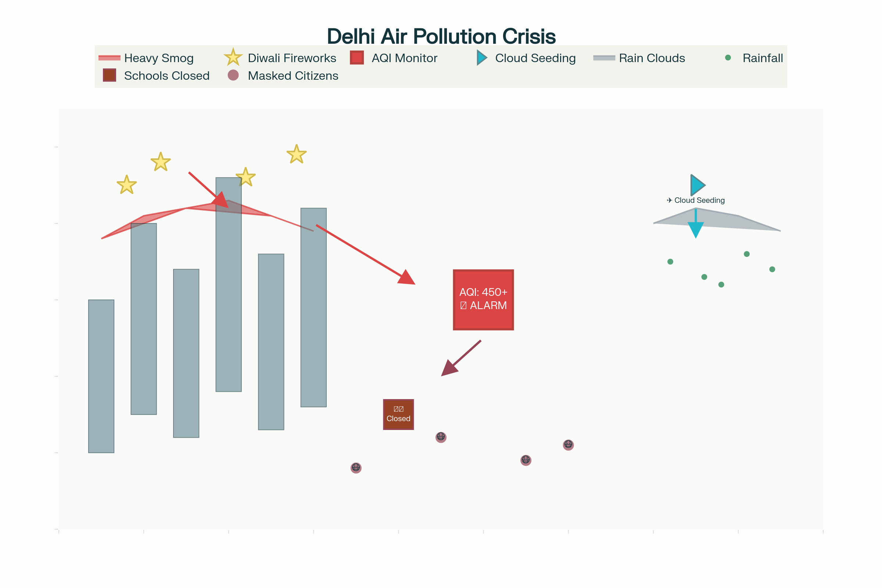This screenshot has height=588, width=882.
Task: Toggle Diwali Fireworks star legend item
Action: pyautogui.click(x=233, y=58)
